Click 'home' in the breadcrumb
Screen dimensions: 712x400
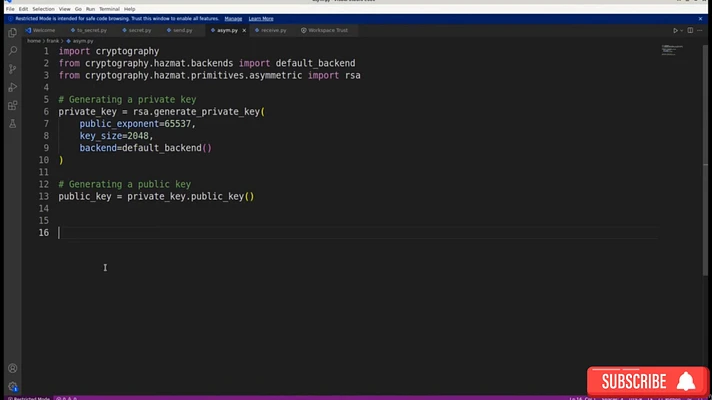pos(34,41)
